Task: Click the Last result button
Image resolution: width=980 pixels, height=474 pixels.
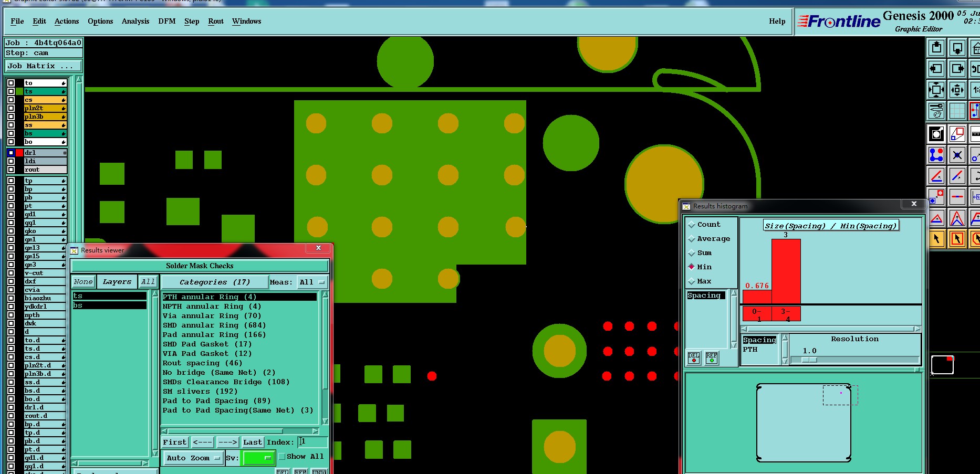Action: pos(253,443)
